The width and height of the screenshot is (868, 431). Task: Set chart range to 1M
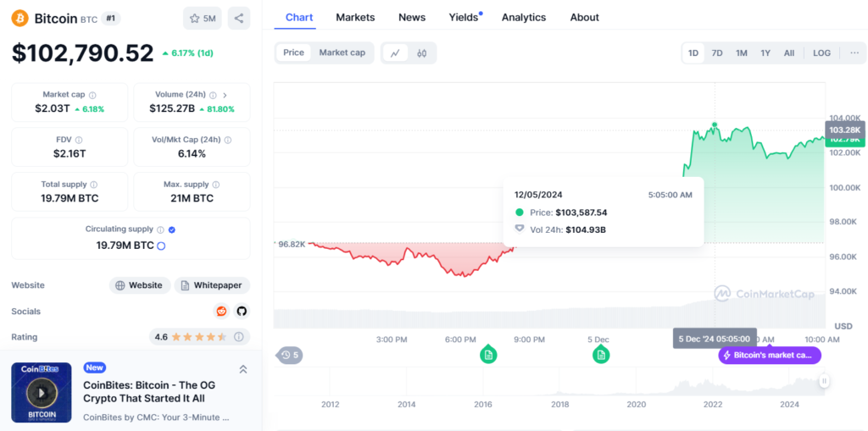[741, 53]
